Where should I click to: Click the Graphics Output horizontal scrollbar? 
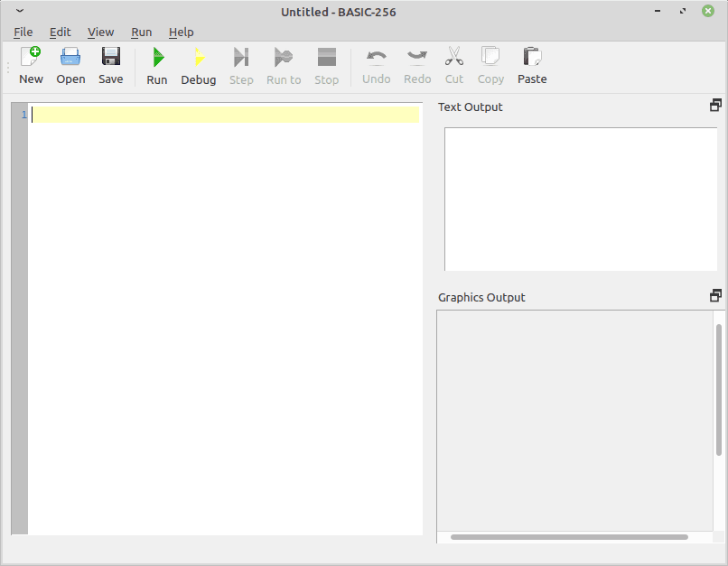click(x=569, y=537)
